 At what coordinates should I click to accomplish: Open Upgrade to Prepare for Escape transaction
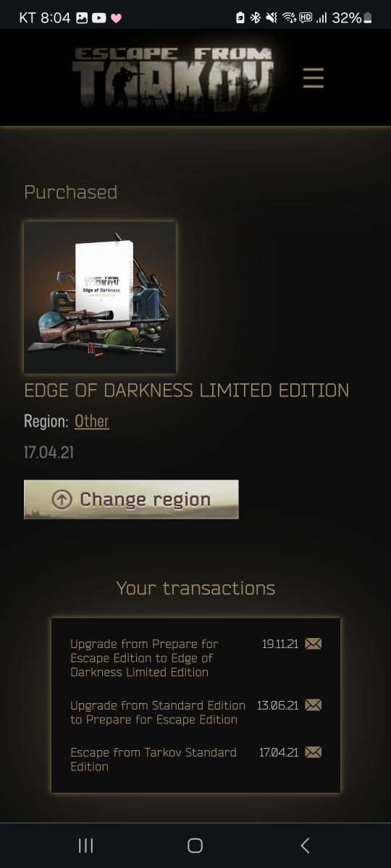pyautogui.click(x=158, y=712)
